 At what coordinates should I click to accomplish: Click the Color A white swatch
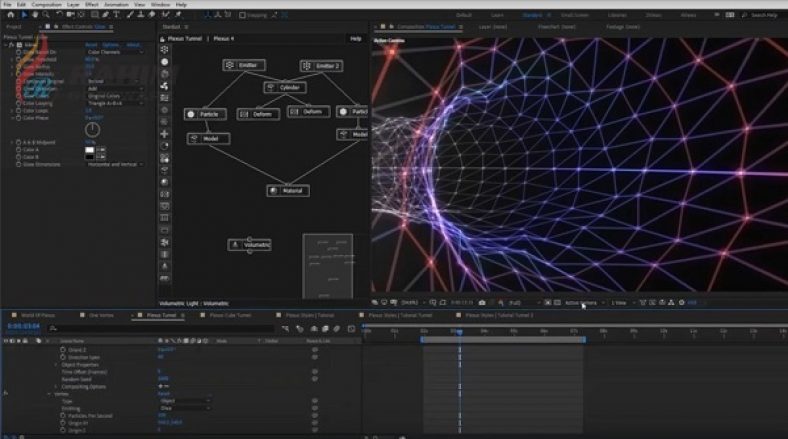coord(88,150)
